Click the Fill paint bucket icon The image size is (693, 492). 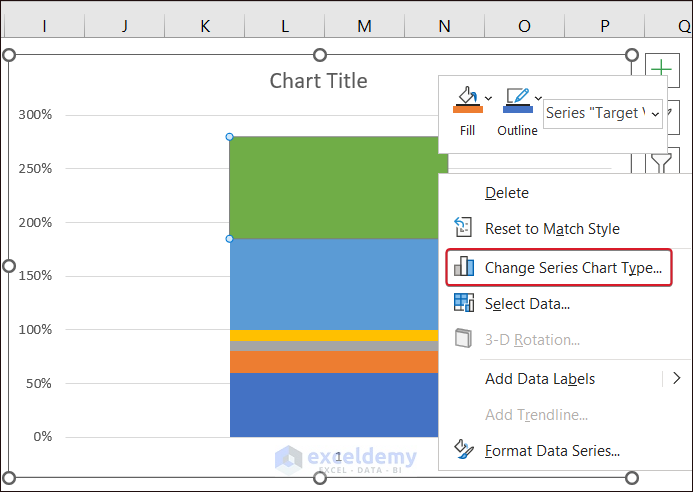click(467, 99)
